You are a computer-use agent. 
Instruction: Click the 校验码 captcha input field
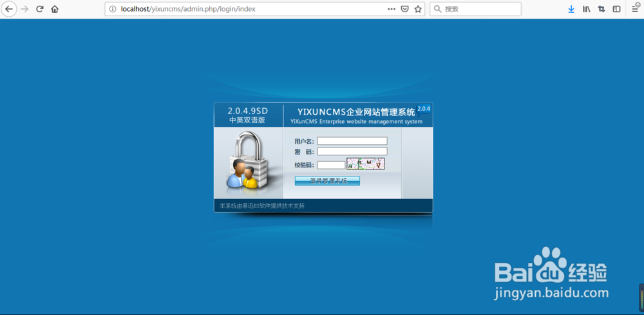[x=332, y=165]
